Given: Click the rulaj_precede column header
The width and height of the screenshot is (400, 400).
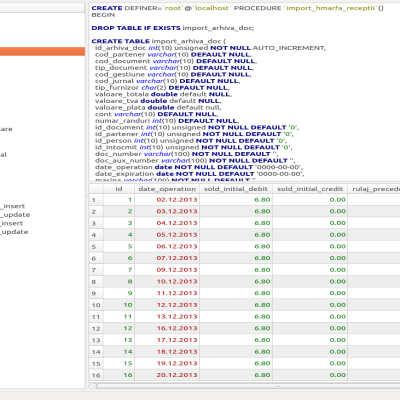Looking at the screenshot, I should click(x=374, y=189).
